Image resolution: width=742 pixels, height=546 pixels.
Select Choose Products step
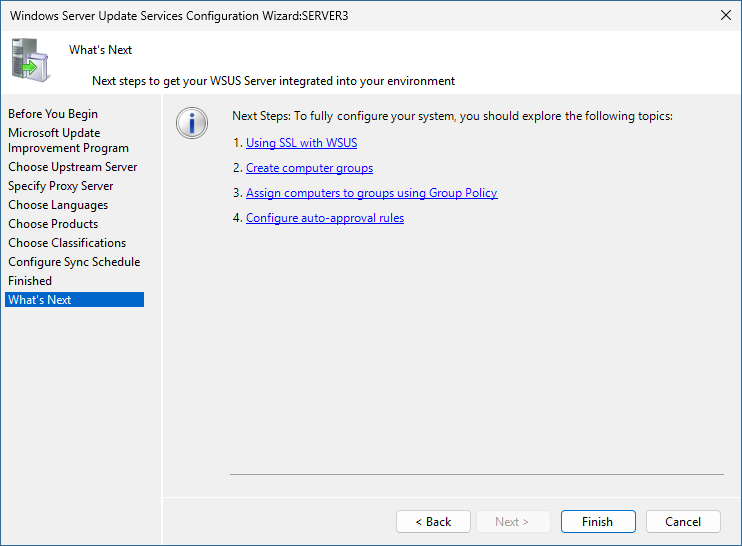pyautogui.click(x=53, y=224)
